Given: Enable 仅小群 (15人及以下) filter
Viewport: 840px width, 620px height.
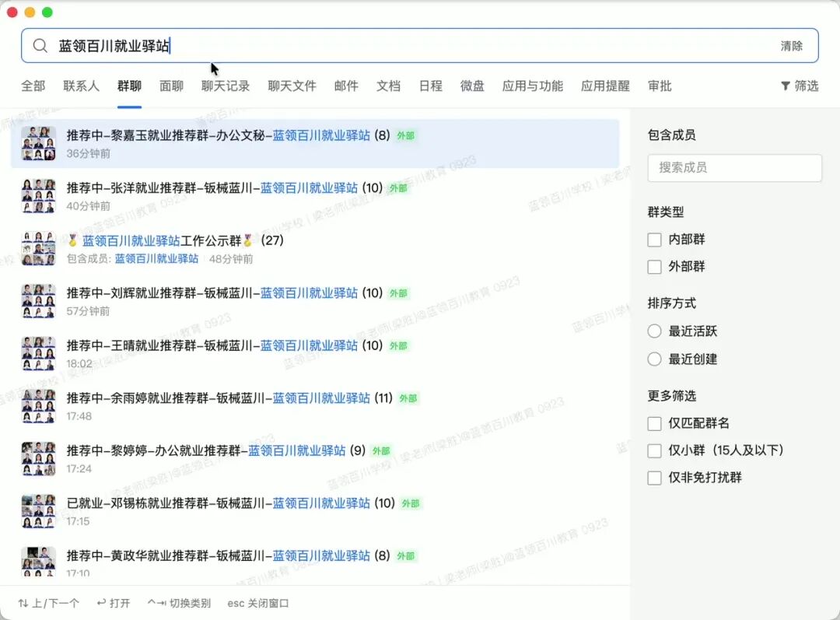Looking at the screenshot, I should (x=654, y=450).
